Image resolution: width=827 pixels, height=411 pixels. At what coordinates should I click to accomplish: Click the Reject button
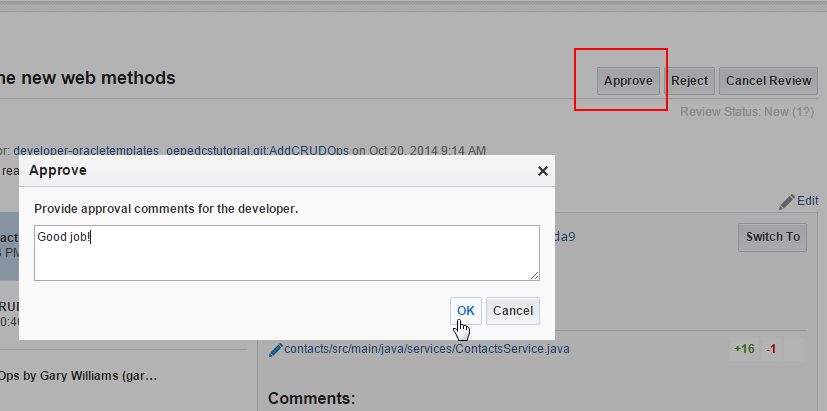pos(689,81)
